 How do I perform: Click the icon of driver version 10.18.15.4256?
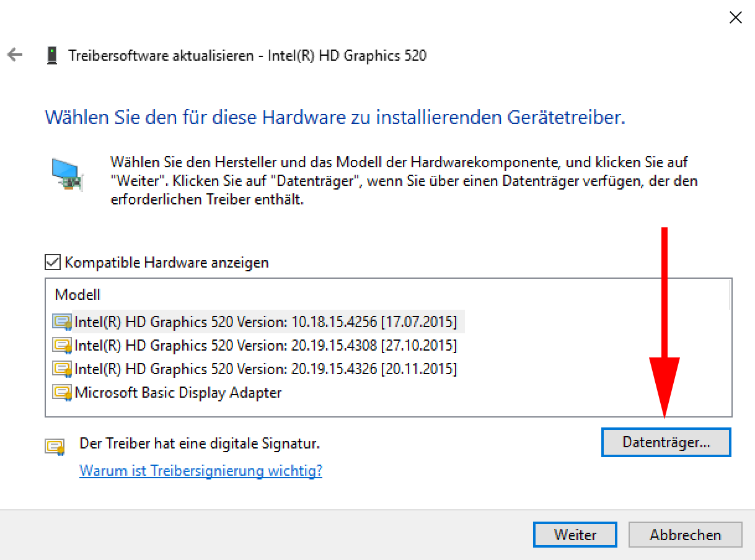pyautogui.click(x=63, y=322)
